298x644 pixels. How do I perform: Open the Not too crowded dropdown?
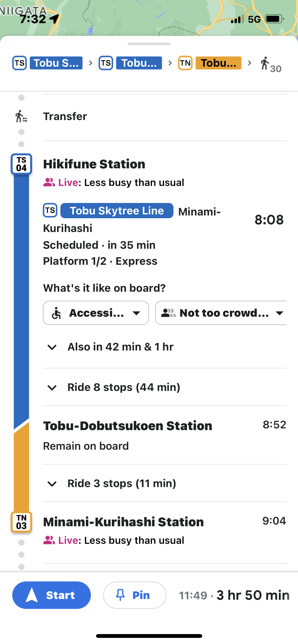(221, 313)
